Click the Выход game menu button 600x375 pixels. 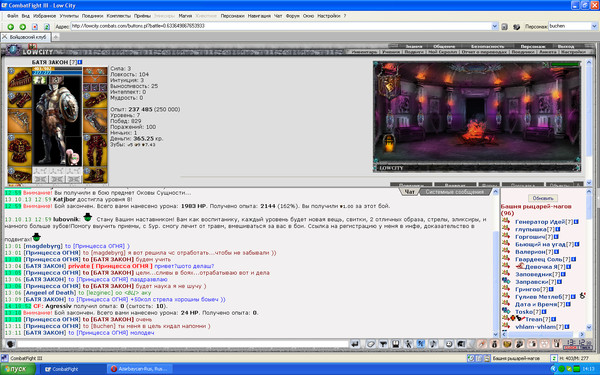click(x=566, y=47)
